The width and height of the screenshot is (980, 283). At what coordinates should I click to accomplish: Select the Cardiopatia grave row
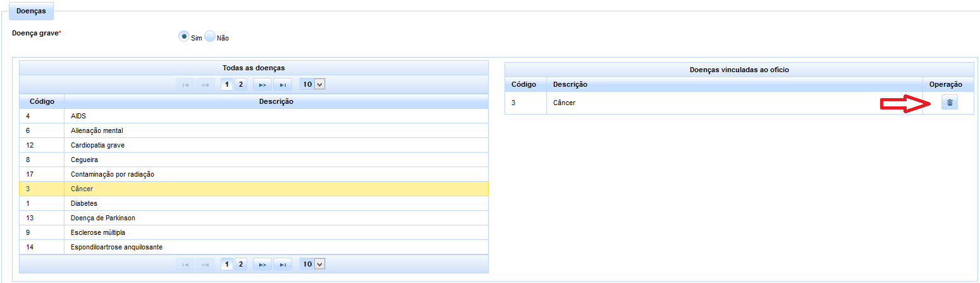coord(253,146)
